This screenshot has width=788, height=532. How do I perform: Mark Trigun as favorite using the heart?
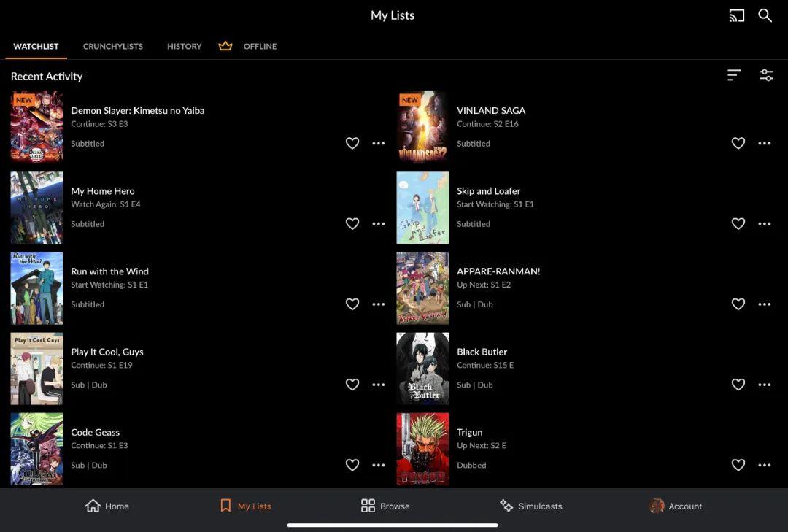(x=738, y=465)
